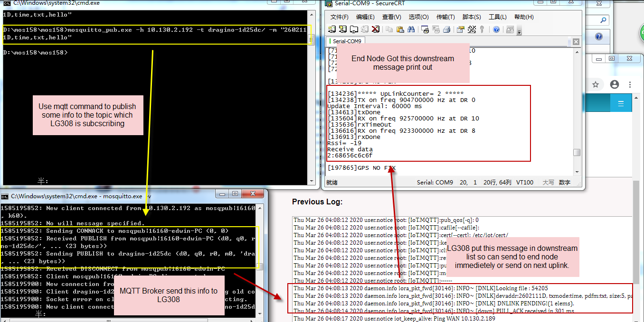Click the Connect icon in SecureCRT toolbar
Screen dimensions: 644x322
tap(331, 29)
